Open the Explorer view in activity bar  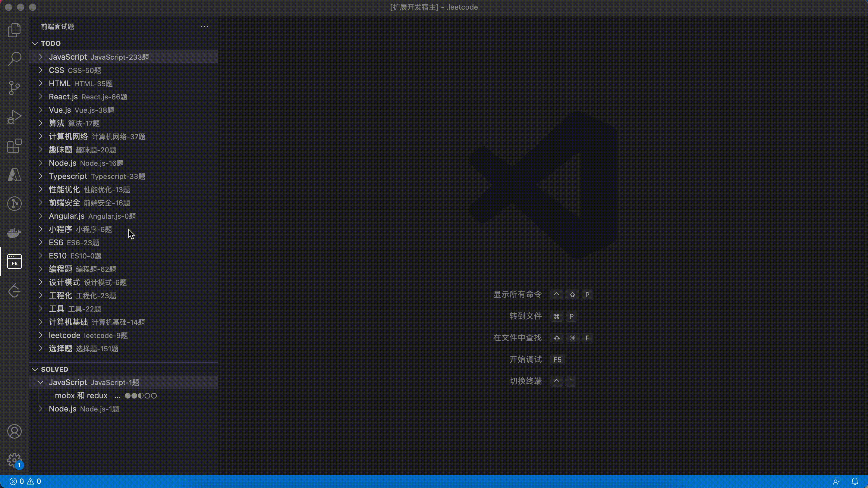14,30
